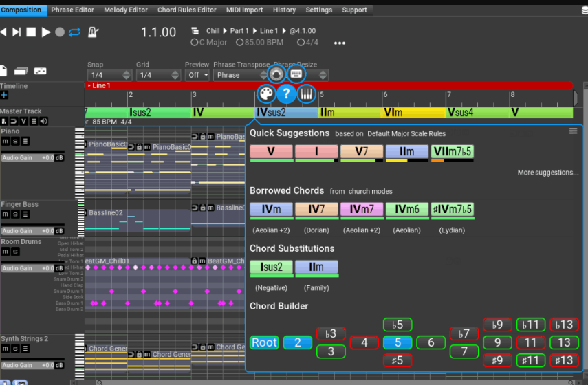Screen dimensions: 588x385
Task: Rewind to start with the back arrow
Action: coord(3,32)
